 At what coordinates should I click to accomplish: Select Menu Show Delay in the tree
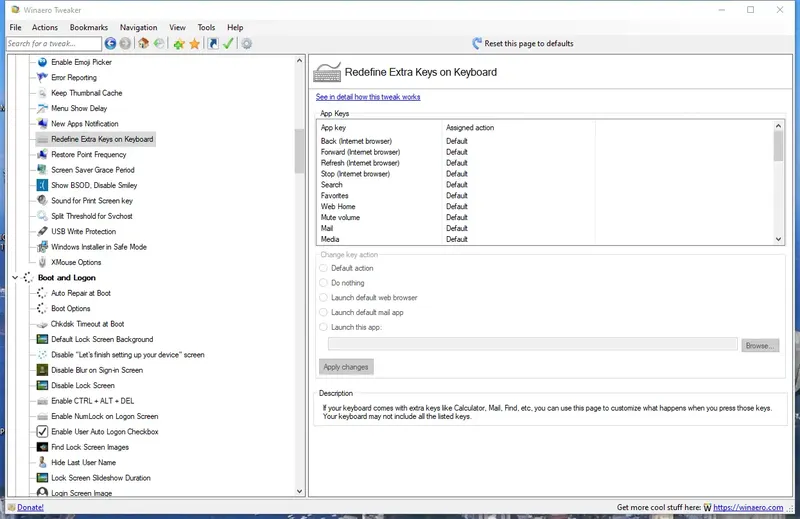pos(79,108)
